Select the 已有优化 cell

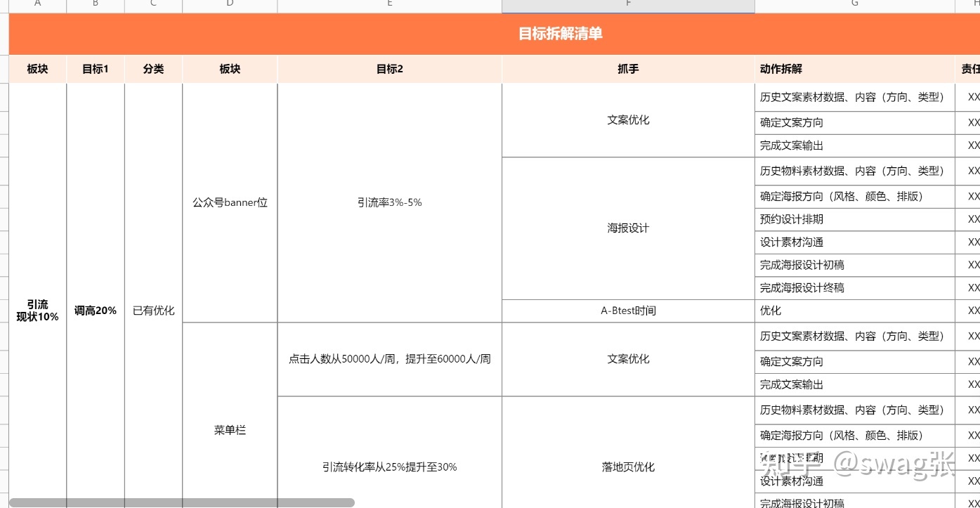point(153,310)
